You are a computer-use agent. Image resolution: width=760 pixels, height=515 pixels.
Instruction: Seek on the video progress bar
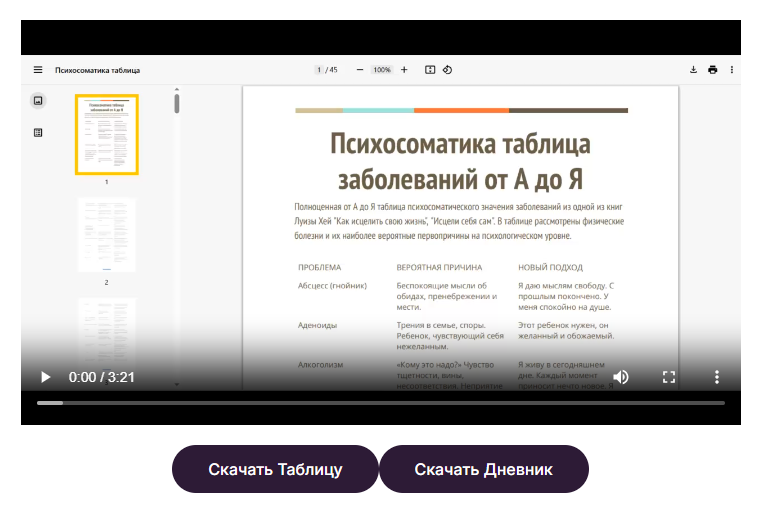pos(381,403)
